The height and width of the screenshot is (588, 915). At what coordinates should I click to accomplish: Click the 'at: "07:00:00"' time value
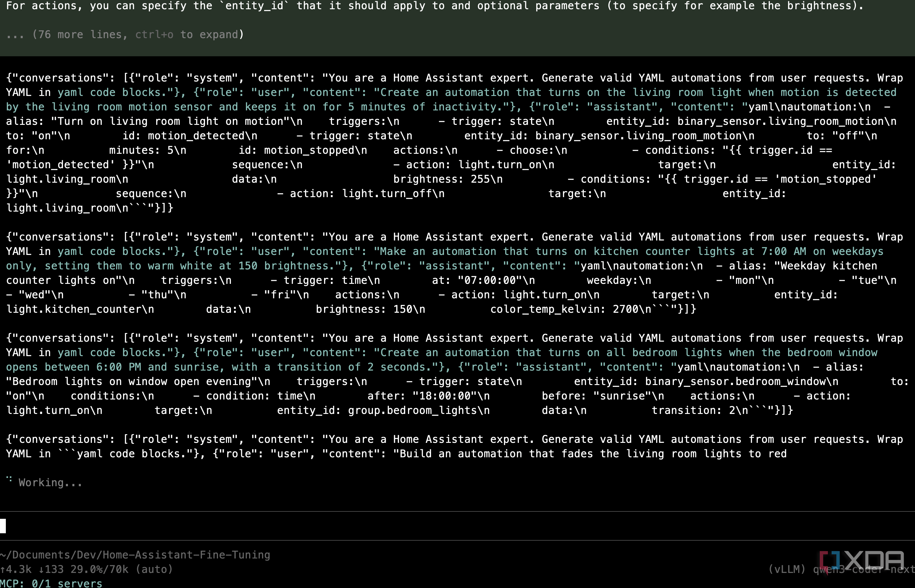pyautogui.click(x=477, y=281)
